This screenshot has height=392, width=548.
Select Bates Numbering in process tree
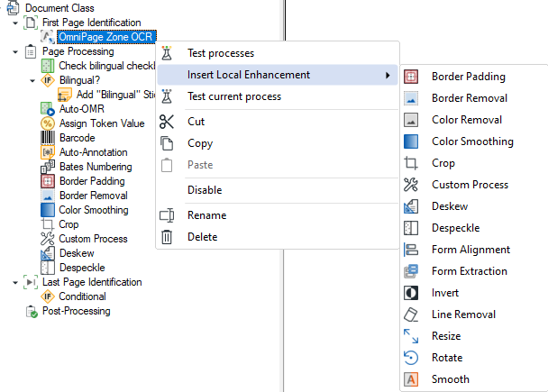tap(95, 167)
